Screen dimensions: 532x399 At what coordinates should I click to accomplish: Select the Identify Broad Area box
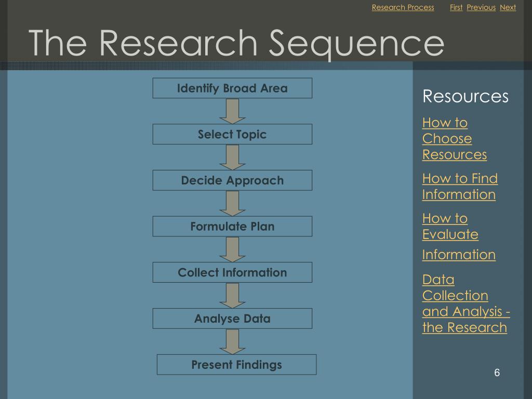click(232, 88)
